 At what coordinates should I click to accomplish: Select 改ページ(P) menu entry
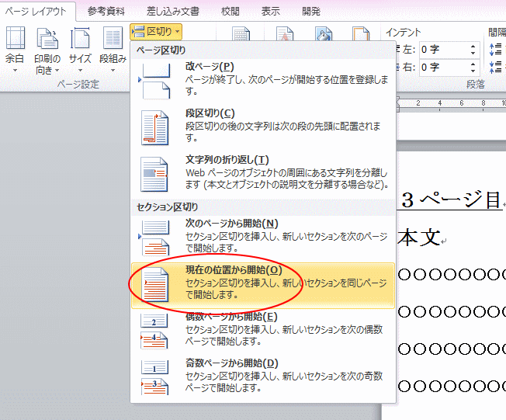pyautogui.click(x=263, y=81)
